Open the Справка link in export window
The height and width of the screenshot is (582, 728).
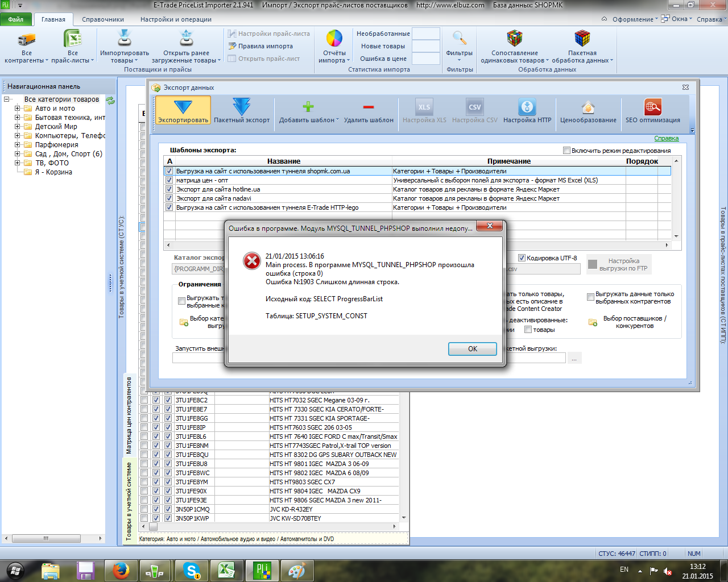pyautogui.click(x=666, y=138)
